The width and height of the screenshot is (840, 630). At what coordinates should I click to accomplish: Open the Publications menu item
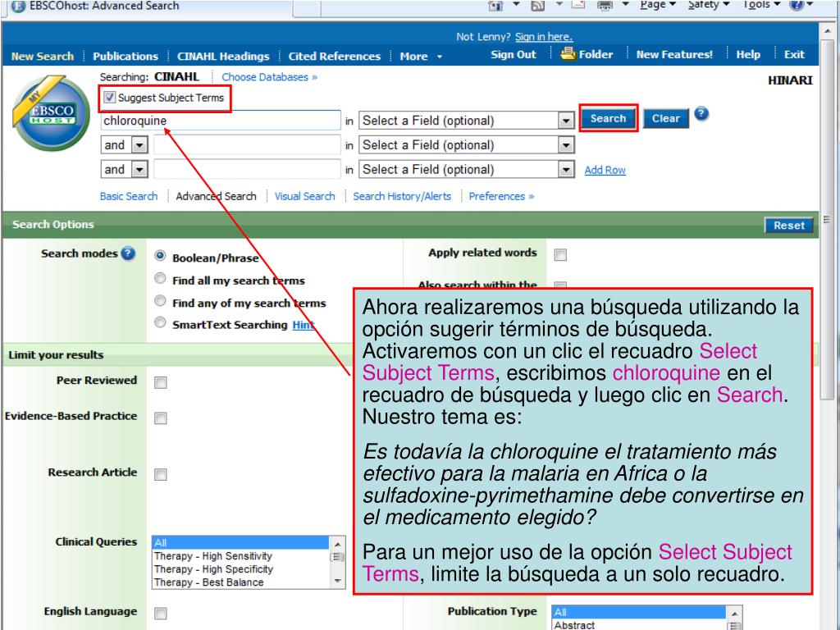coord(126,57)
